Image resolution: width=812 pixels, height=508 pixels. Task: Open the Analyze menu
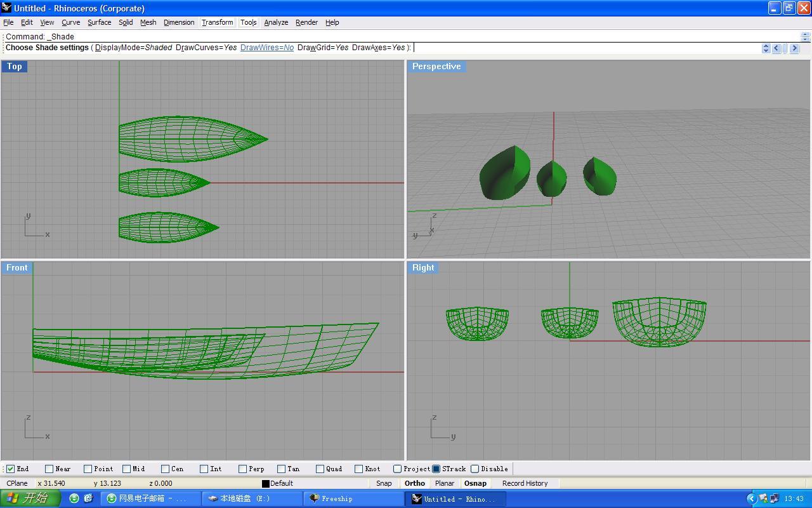tap(276, 22)
